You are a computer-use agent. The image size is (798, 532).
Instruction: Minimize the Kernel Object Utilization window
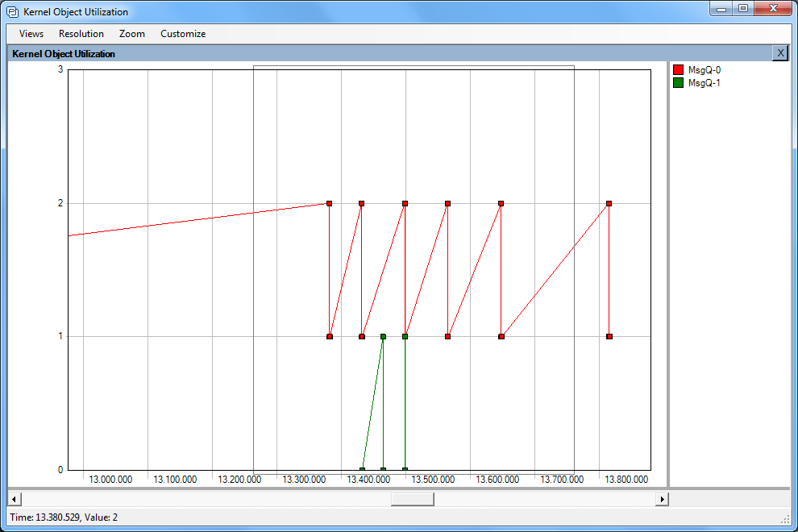[721, 8]
